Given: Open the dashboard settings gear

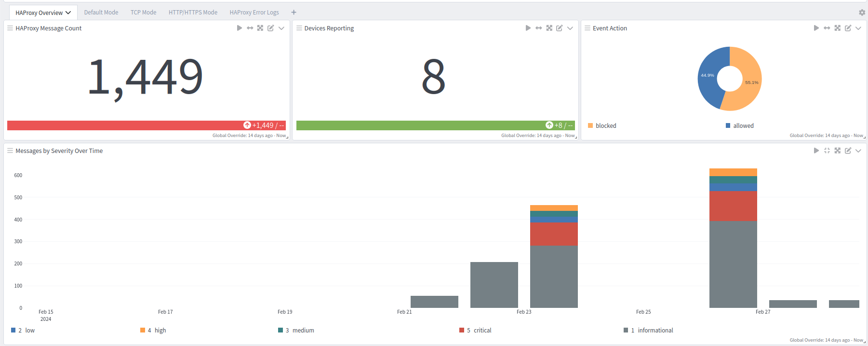Looking at the screenshot, I should (x=862, y=13).
